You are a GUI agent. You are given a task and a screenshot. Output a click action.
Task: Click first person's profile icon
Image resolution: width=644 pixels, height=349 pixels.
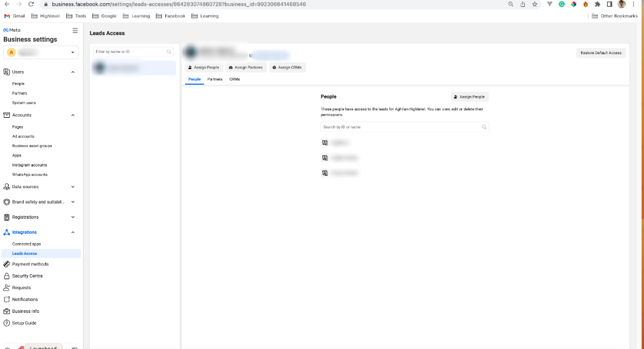[x=325, y=143]
